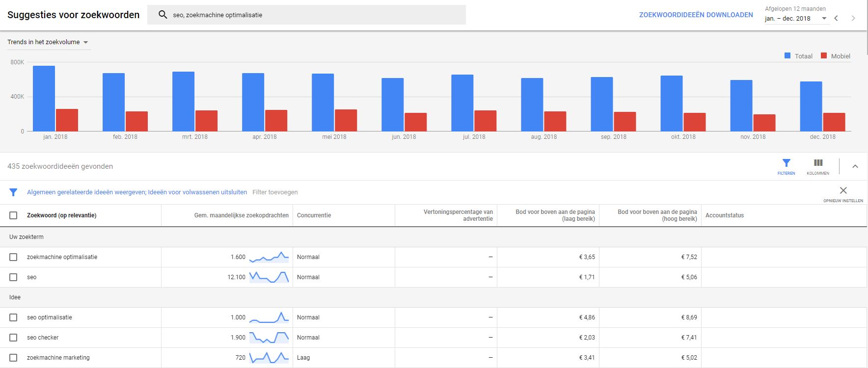Click the zoekmachine marketing keyword
This screenshot has width=868, height=368.
[58, 358]
